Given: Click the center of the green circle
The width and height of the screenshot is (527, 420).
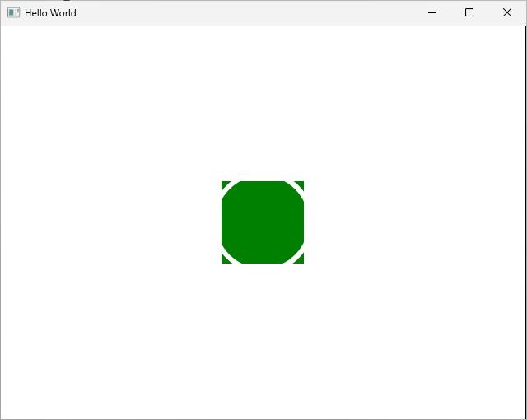Looking at the screenshot, I should [263, 222].
